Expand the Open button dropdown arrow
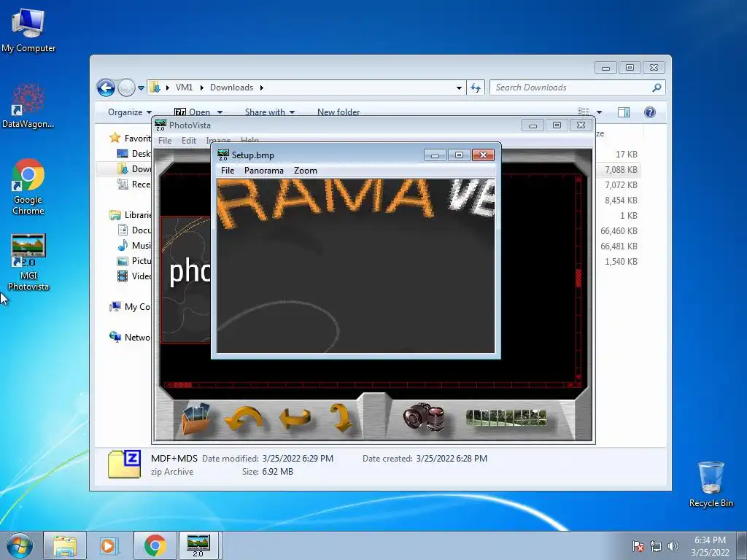The height and width of the screenshot is (560, 747). pyautogui.click(x=220, y=112)
